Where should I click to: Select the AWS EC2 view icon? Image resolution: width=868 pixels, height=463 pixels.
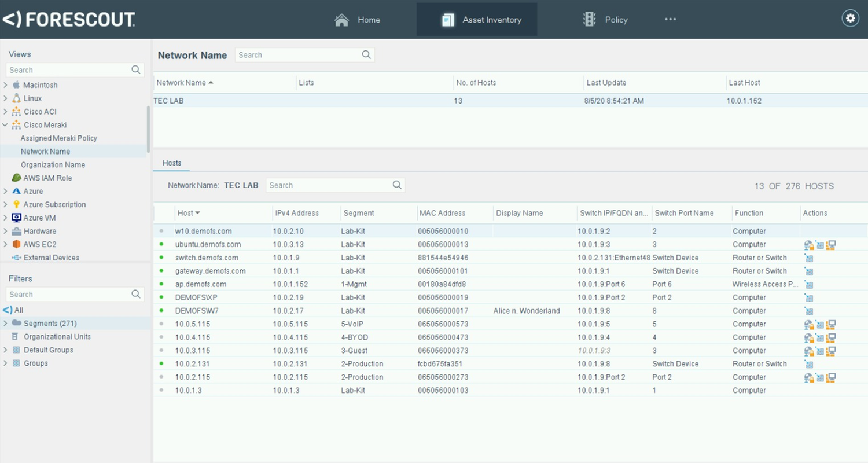17,244
